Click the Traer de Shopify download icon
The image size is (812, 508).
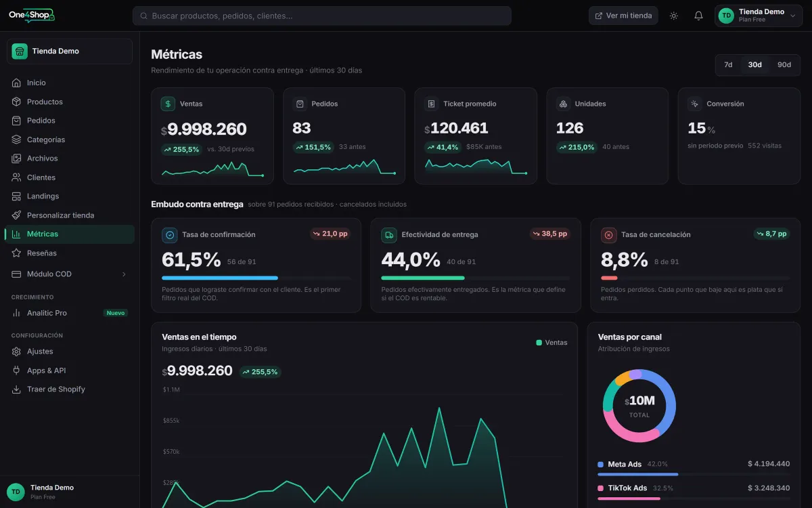point(16,389)
